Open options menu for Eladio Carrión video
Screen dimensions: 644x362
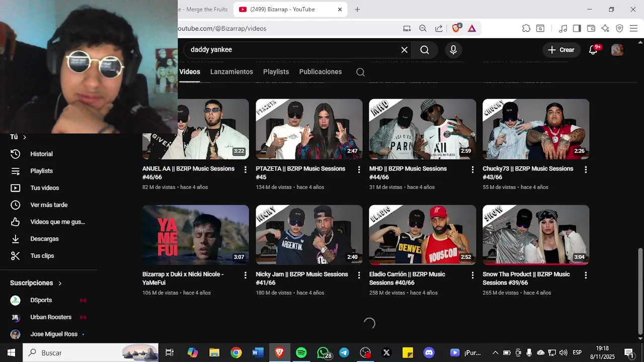tap(472, 276)
